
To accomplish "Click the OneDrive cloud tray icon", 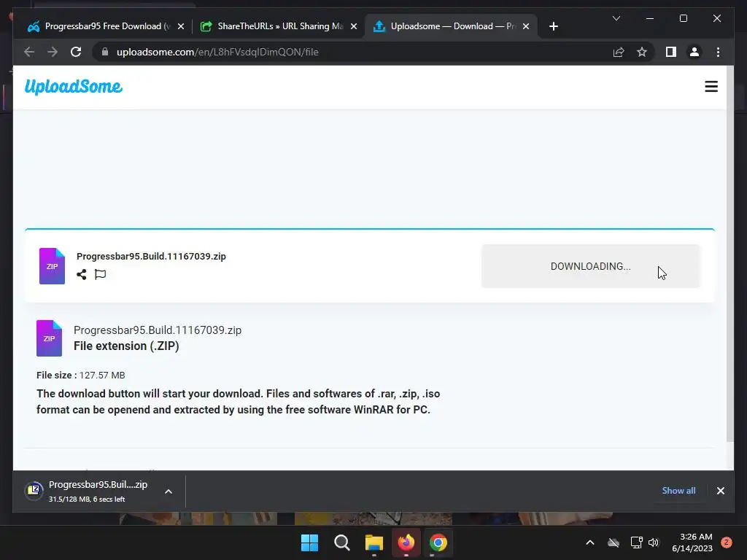I will tap(614, 542).
